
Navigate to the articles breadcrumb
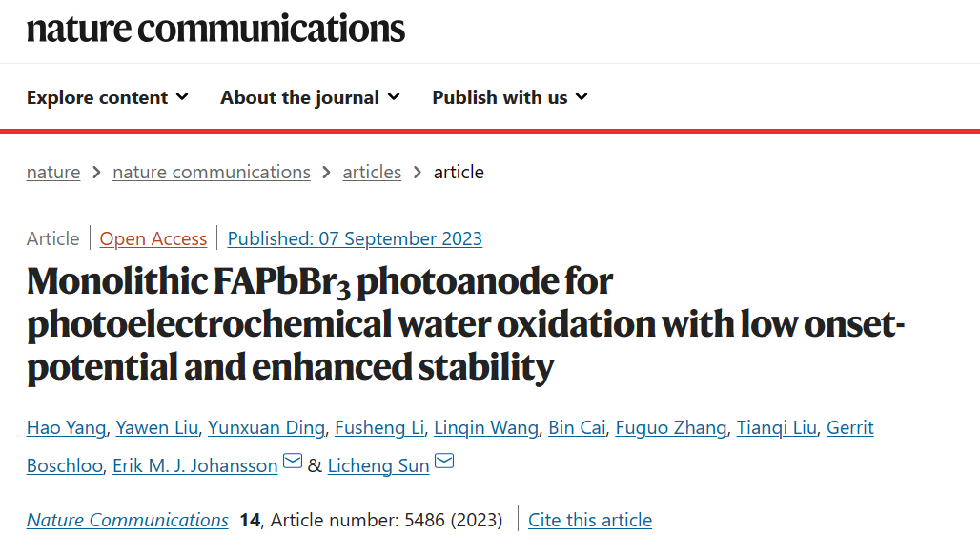click(372, 172)
